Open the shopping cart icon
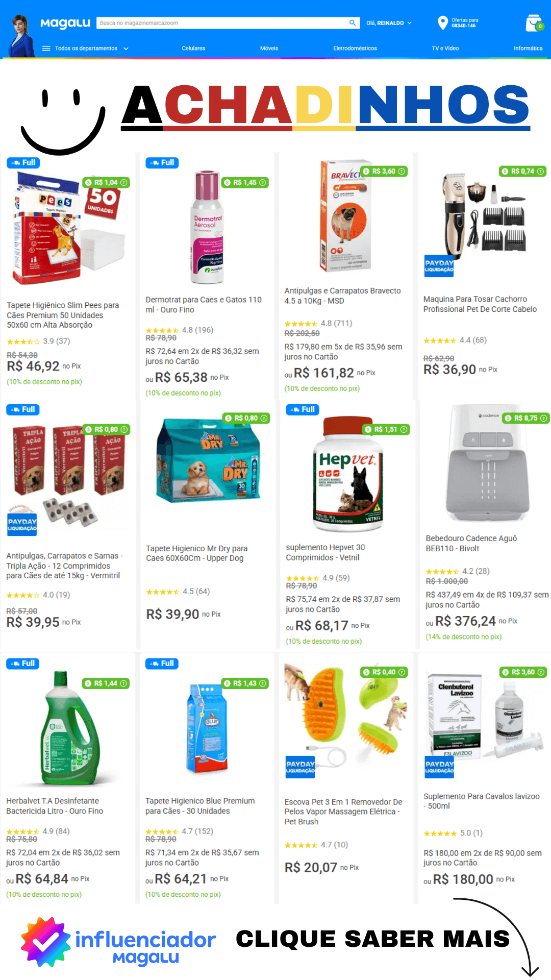 tap(534, 23)
